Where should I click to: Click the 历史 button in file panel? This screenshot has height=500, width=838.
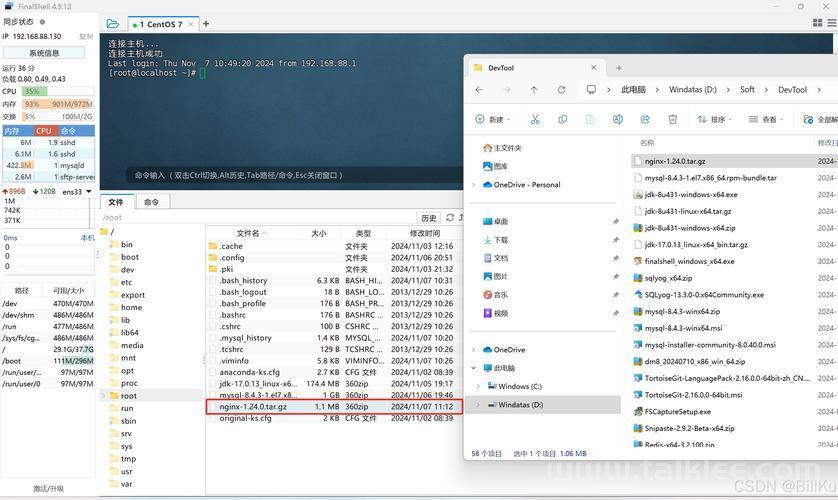pos(429,217)
